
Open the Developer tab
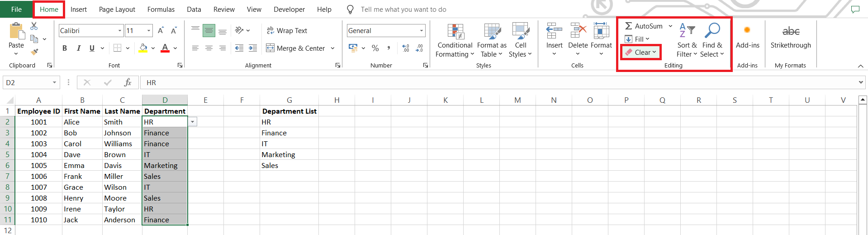click(289, 9)
